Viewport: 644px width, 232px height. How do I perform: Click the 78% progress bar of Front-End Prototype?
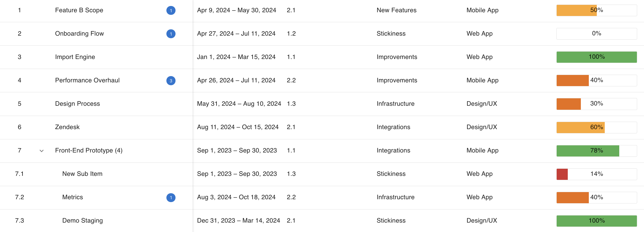(x=596, y=151)
